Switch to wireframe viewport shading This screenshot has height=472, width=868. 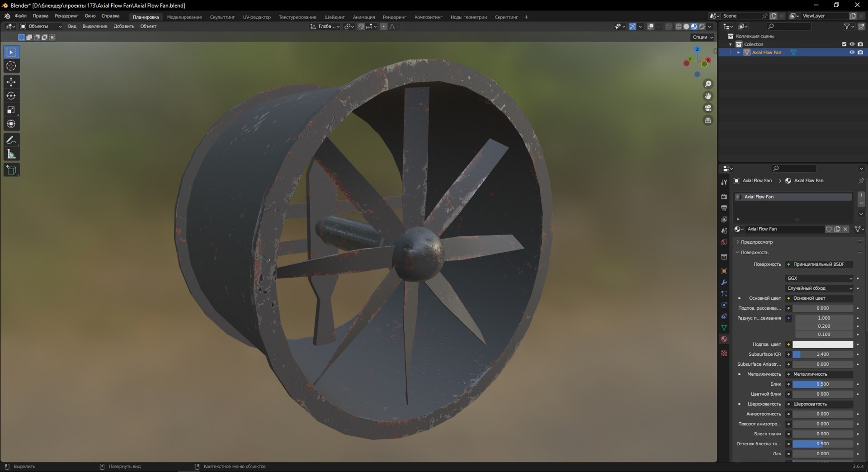pyautogui.click(x=678, y=27)
